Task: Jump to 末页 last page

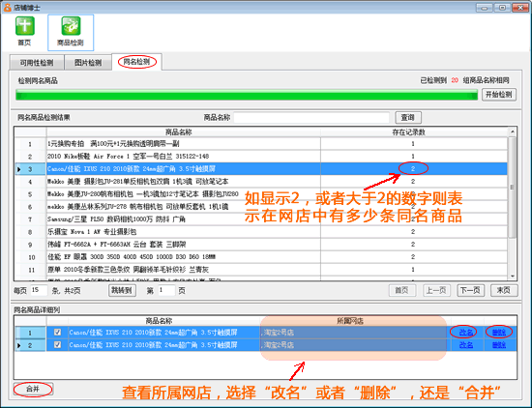Action: pos(504,290)
